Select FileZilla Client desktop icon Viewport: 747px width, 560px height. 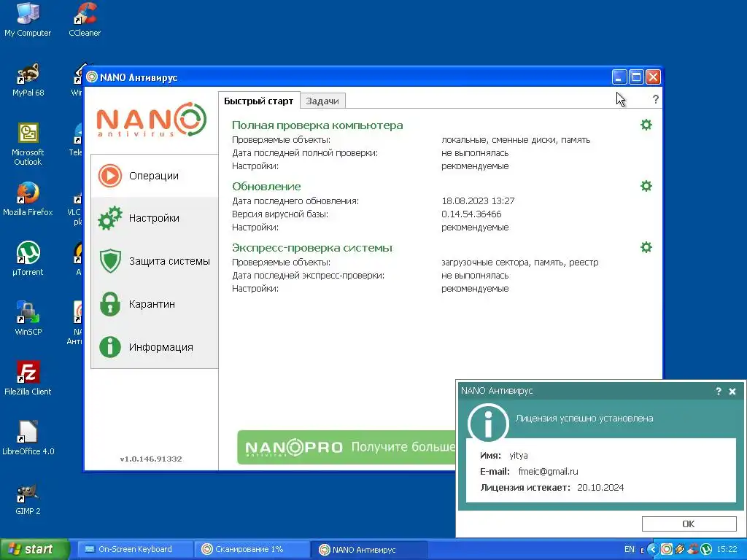pyautogui.click(x=28, y=378)
